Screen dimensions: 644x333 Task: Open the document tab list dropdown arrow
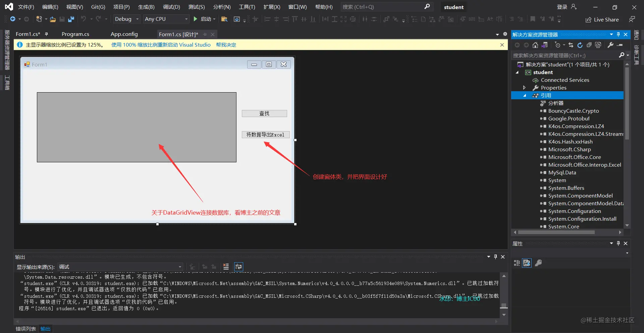pyautogui.click(x=497, y=34)
